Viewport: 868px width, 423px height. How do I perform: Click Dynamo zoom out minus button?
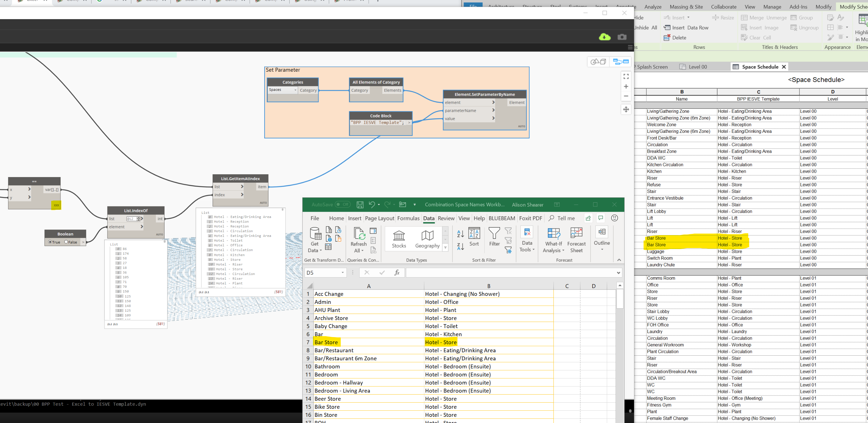(626, 96)
